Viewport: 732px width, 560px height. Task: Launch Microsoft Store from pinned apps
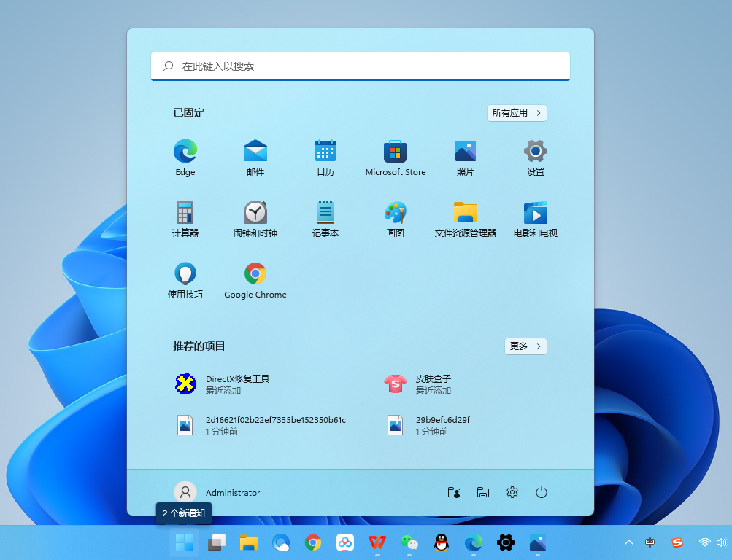click(396, 157)
